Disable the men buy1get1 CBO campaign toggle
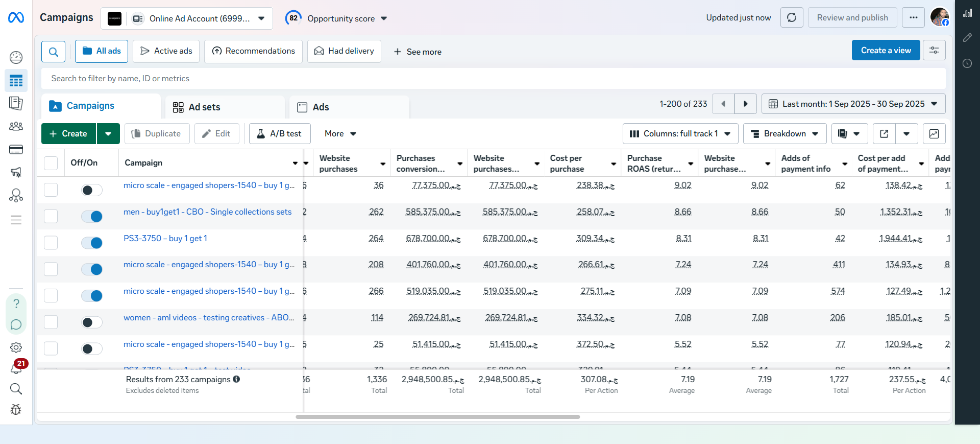This screenshot has height=444, width=980. pos(92,216)
